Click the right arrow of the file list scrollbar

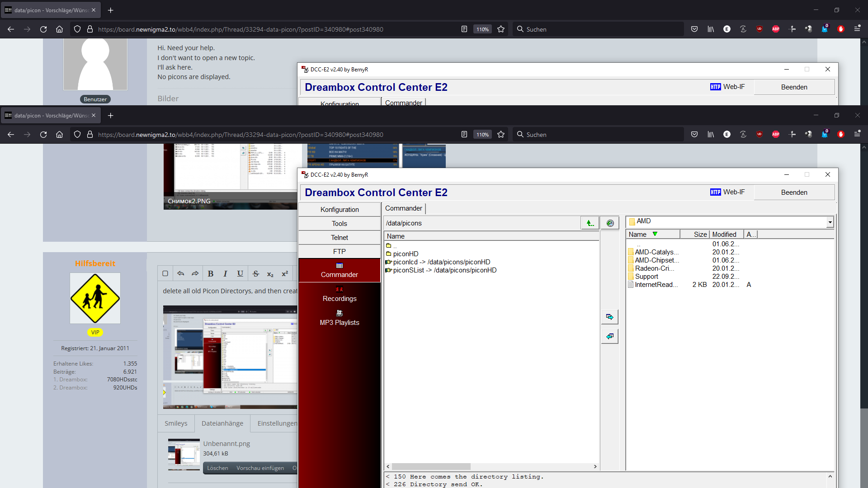pos(595,466)
